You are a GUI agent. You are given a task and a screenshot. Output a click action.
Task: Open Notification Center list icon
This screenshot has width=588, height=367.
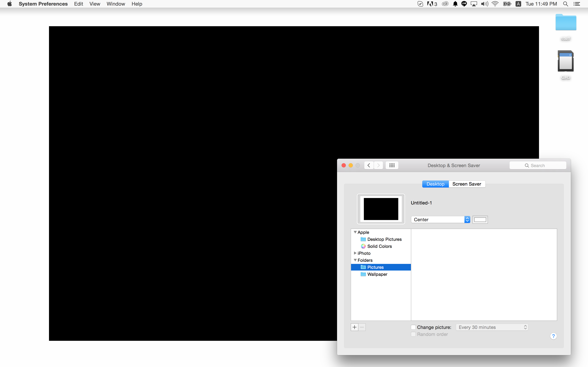click(577, 4)
